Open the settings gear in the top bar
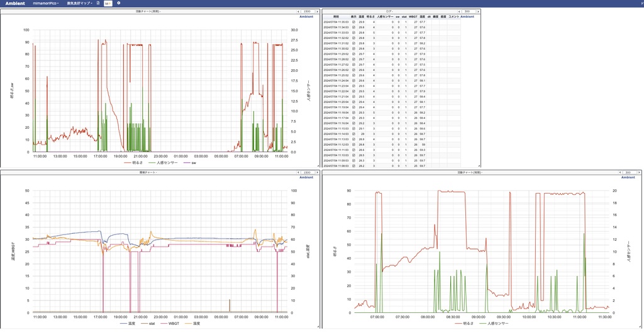Screen dimensions: 644x335 (119, 3)
